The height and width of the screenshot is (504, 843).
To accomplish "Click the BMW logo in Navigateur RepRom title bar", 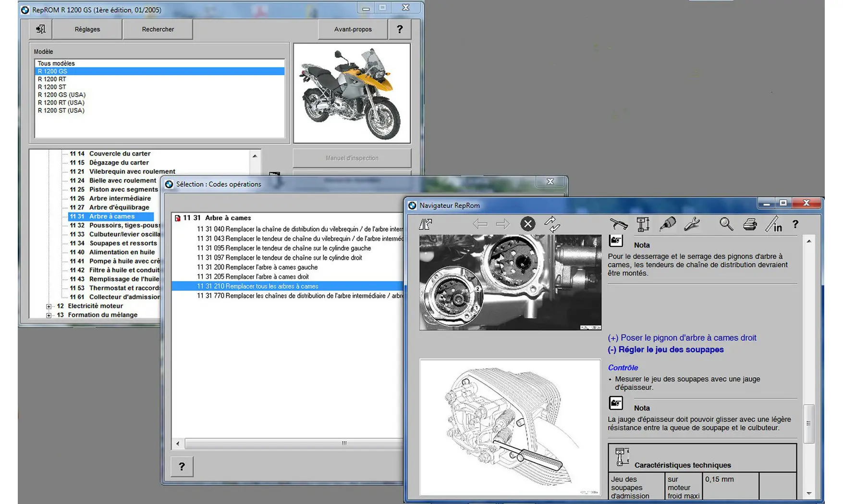I will (x=412, y=205).
